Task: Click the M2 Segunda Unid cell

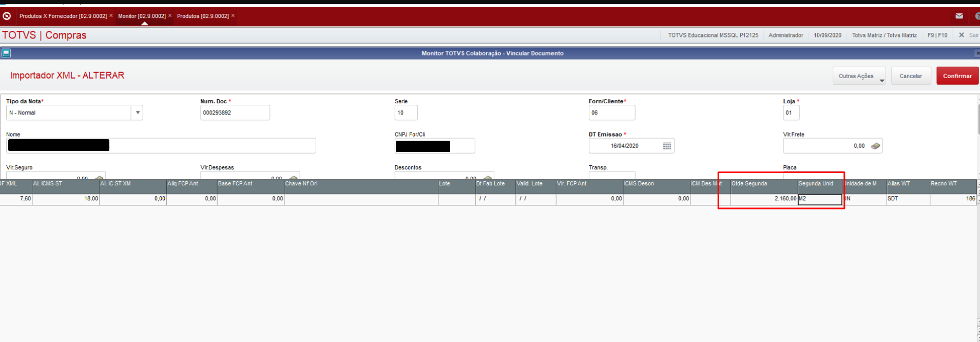Action: 820,199
